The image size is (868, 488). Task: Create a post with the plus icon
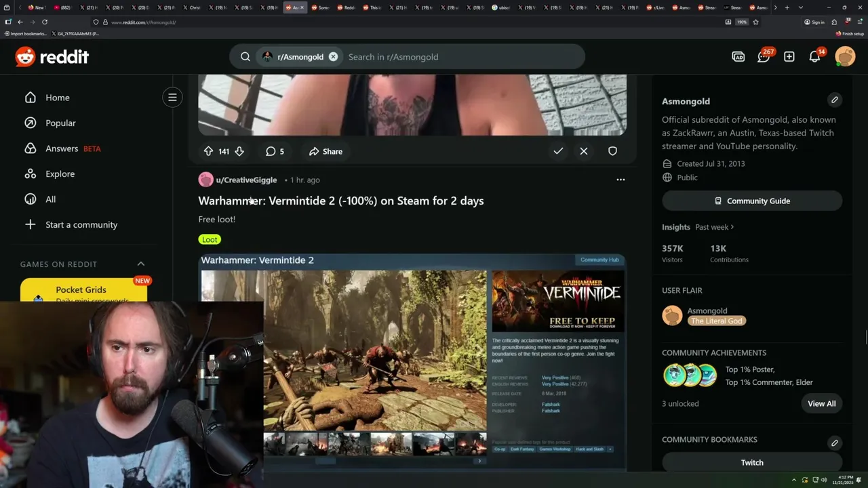789,57
